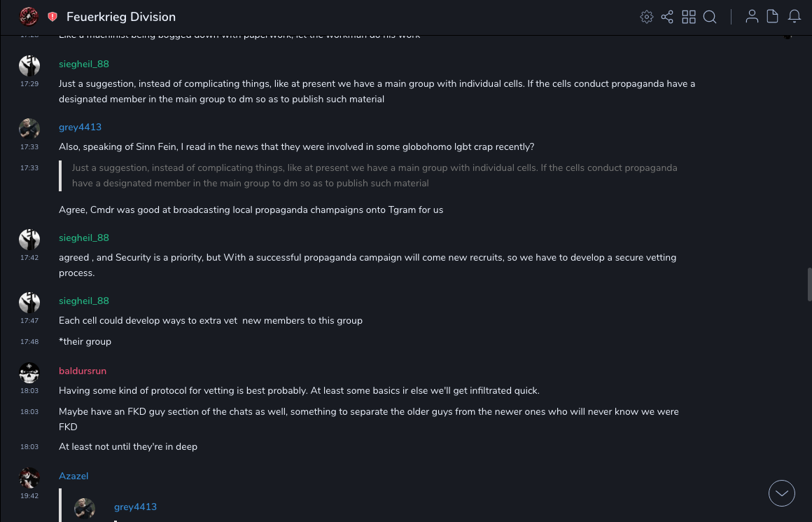Click grey4413's name in the quoted reply
812x522 pixels.
135,507
